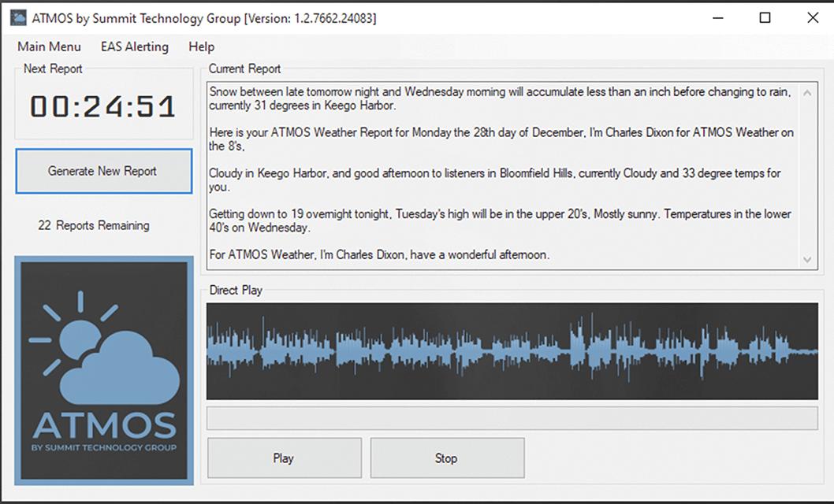The width and height of the screenshot is (834, 504).
Task: Click the ATMOS title bar app icon
Action: 18,18
